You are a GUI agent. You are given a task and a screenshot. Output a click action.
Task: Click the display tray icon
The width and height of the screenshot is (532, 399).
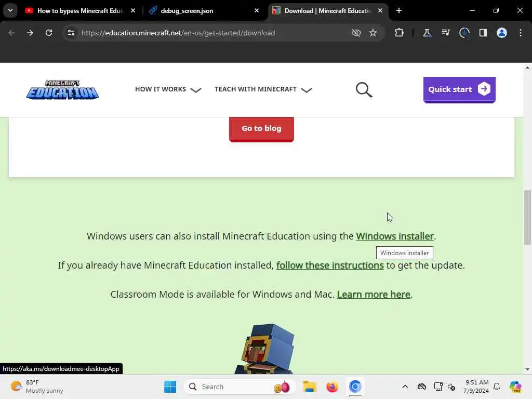(438, 387)
